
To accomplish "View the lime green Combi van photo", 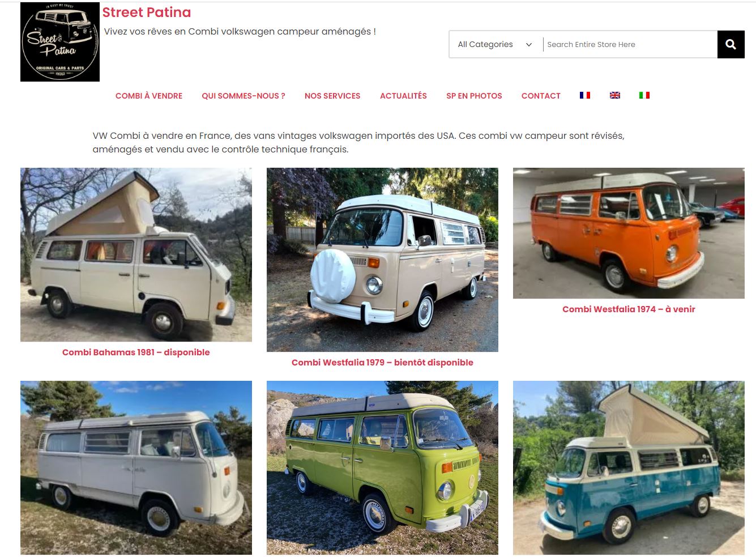I will click(x=382, y=467).
